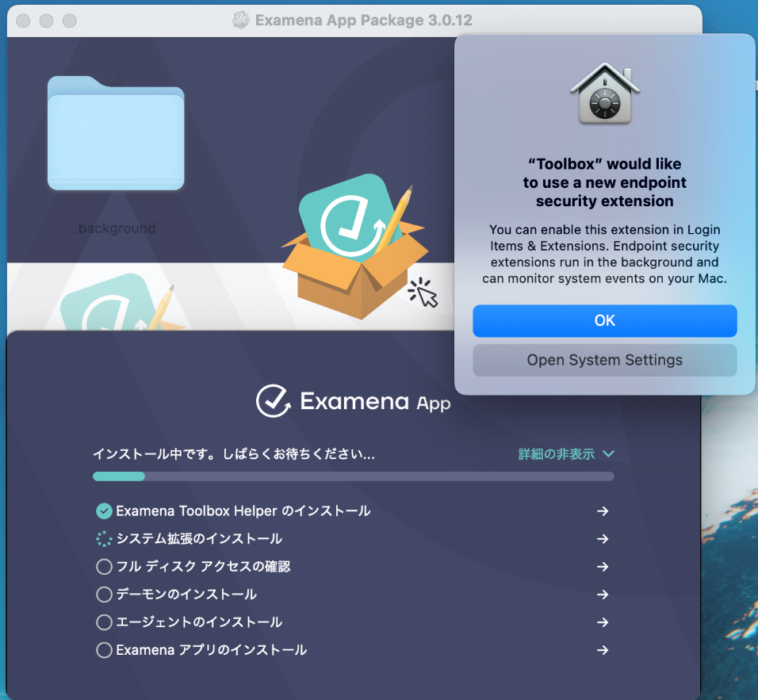This screenshot has height=700, width=758.
Task: Click the installation progress bar
Action: pos(354,476)
